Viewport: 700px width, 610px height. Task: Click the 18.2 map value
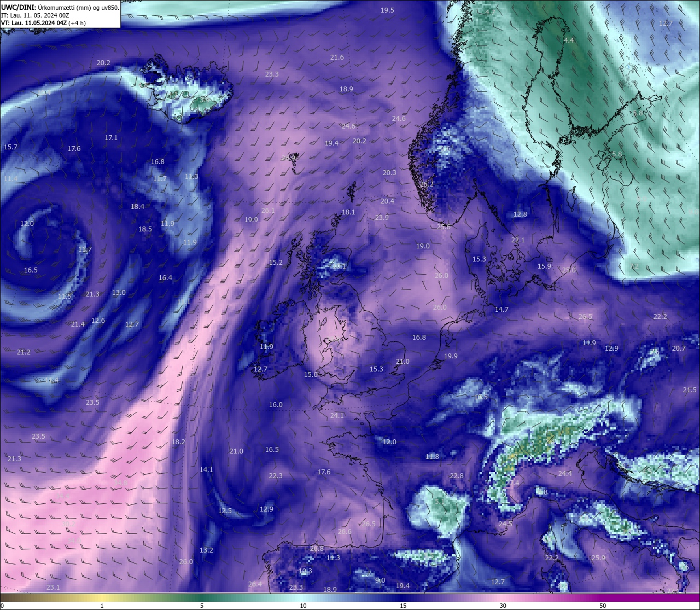tap(178, 442)
